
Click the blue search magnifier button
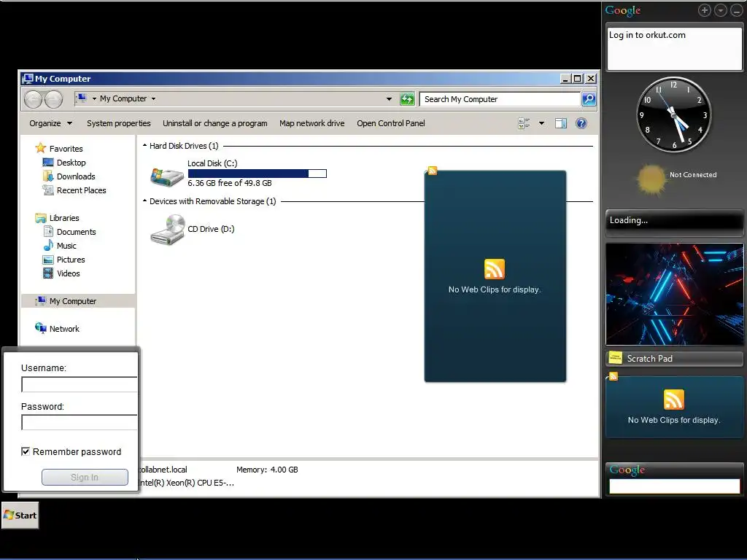click(589, 99)
